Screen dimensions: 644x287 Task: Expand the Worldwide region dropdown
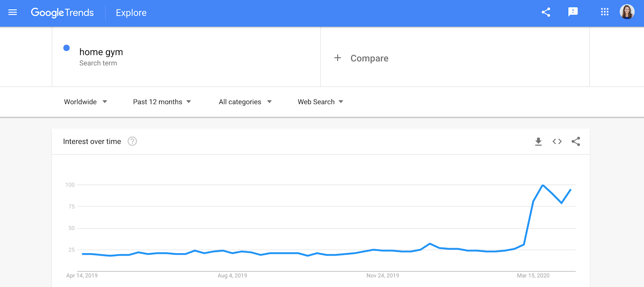85,102
